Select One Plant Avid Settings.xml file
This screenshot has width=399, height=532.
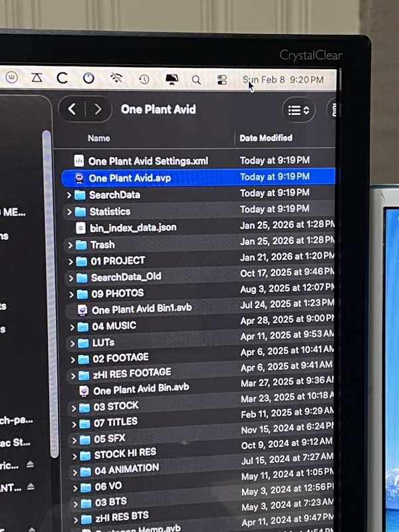click(x=148, y=161)
